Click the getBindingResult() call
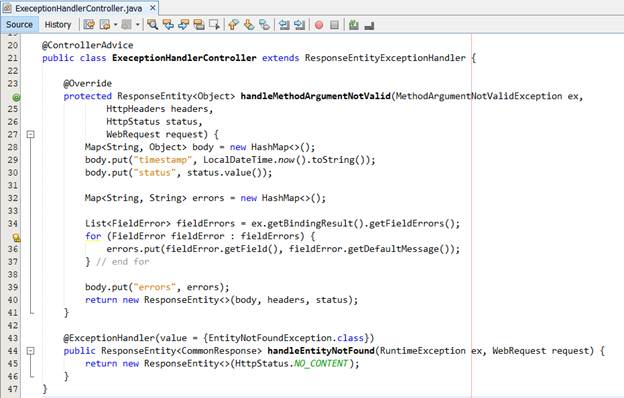This screenshot has width=624, height=398. [315, 223]
